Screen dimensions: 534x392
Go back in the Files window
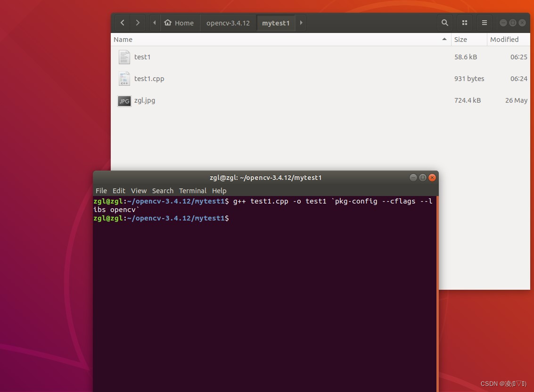point(122,23)
